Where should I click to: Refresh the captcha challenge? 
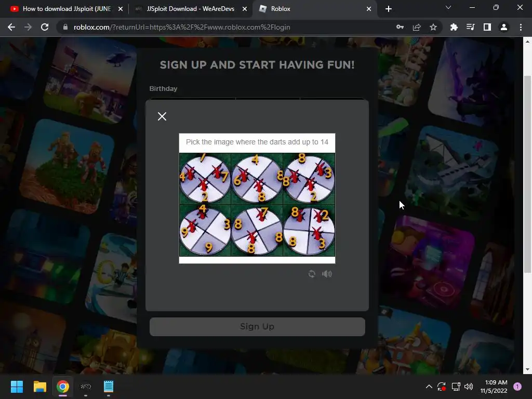(312, 274)
